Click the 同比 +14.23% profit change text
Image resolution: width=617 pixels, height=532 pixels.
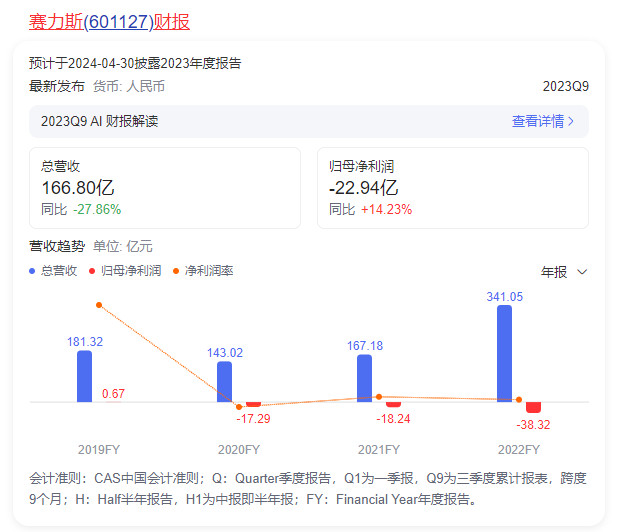tap(371, 209)
